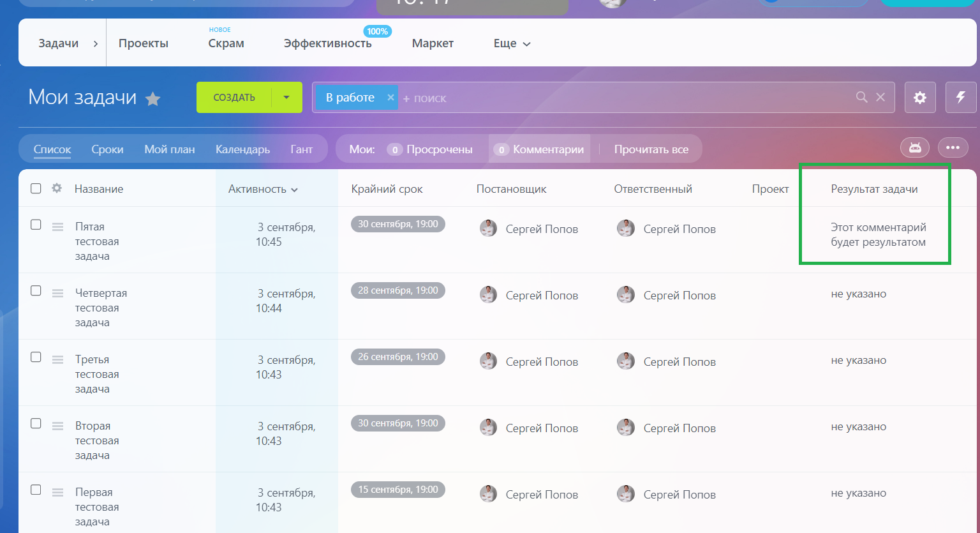Click Постановщик avatar in Вторая тестовая задача row

click(488, 428)
